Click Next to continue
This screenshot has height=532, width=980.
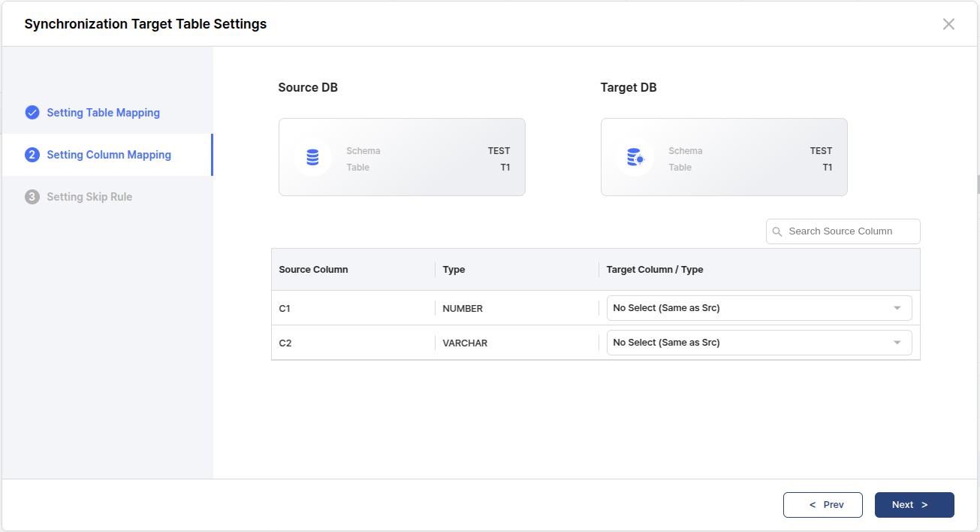[x=914, y=505]
